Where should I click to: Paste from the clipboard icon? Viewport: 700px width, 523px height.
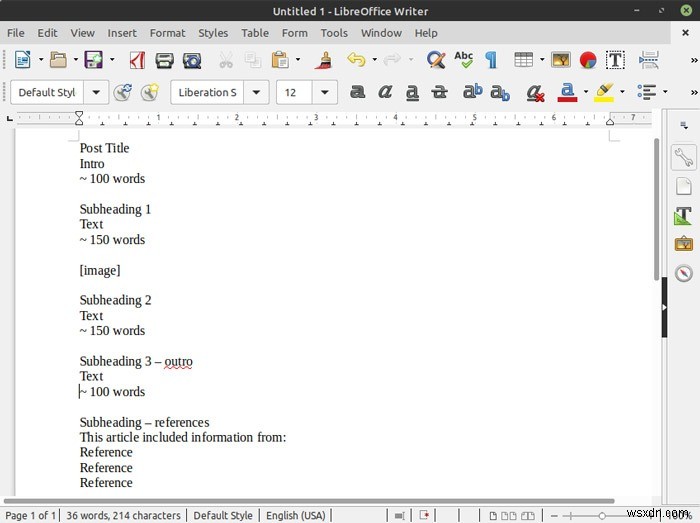click(x=280, y=60)
